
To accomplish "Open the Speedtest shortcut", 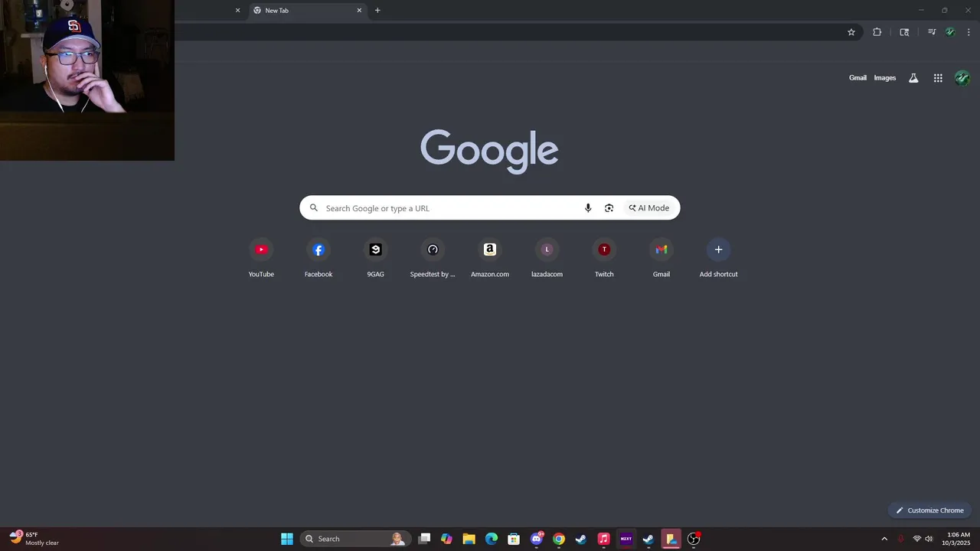I will 433,258.
